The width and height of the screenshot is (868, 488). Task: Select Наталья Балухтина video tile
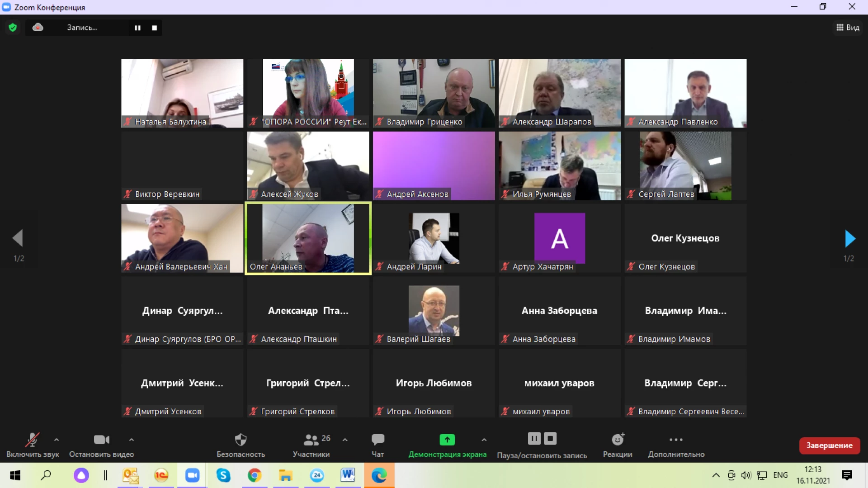coord(182,93)
